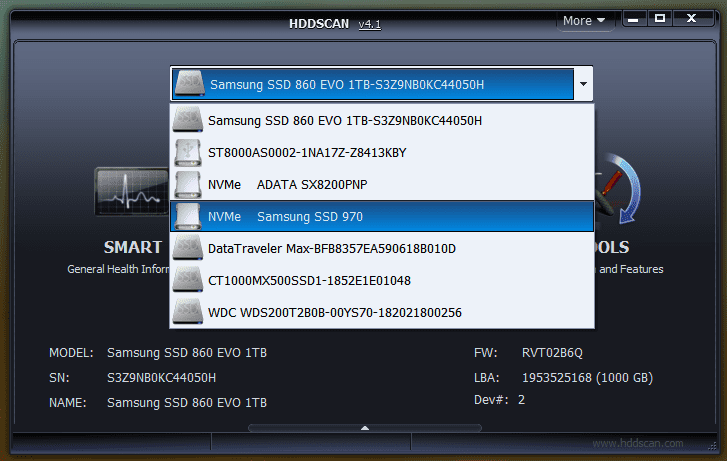
Task: Click the HDDSCAN title text
Action: [319, 24]
